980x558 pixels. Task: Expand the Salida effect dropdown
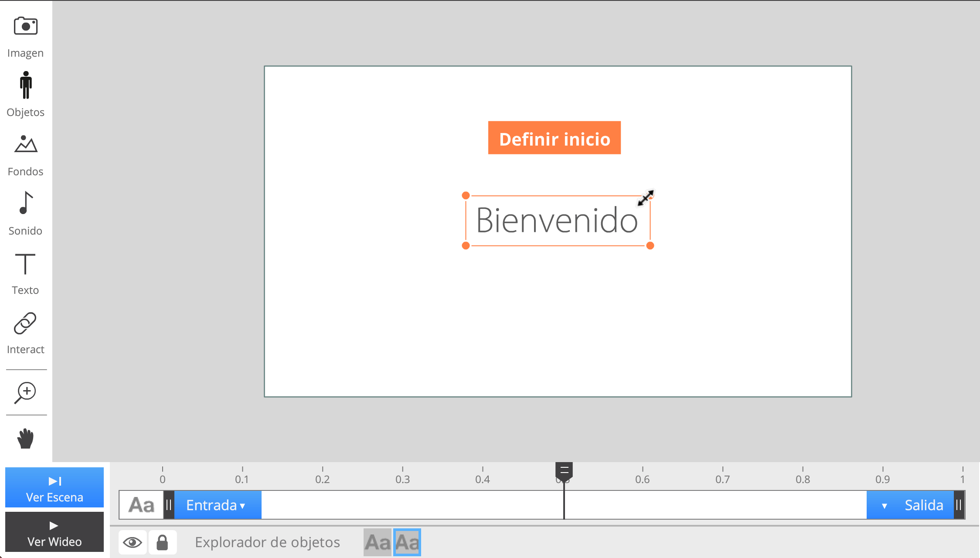(912, 505)
